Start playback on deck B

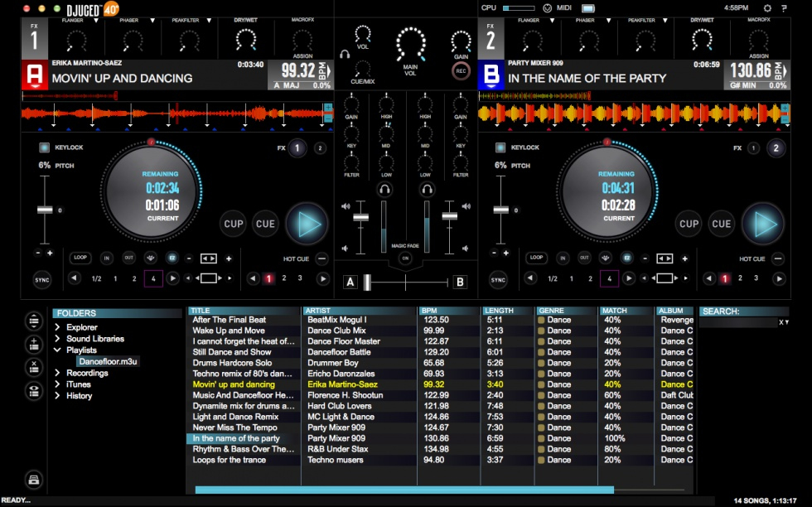(x=763, y=225)
